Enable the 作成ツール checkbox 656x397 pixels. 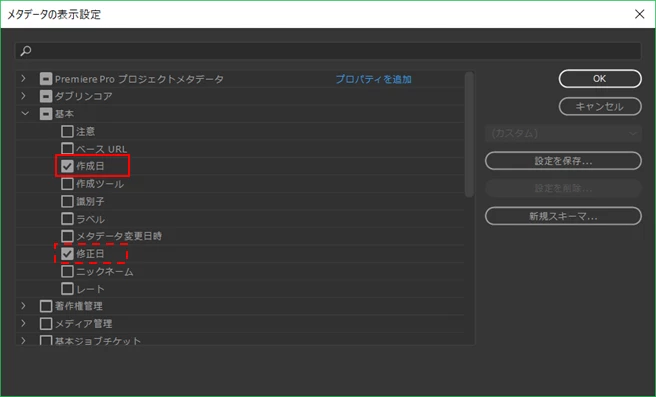click(x=67, y=184)
